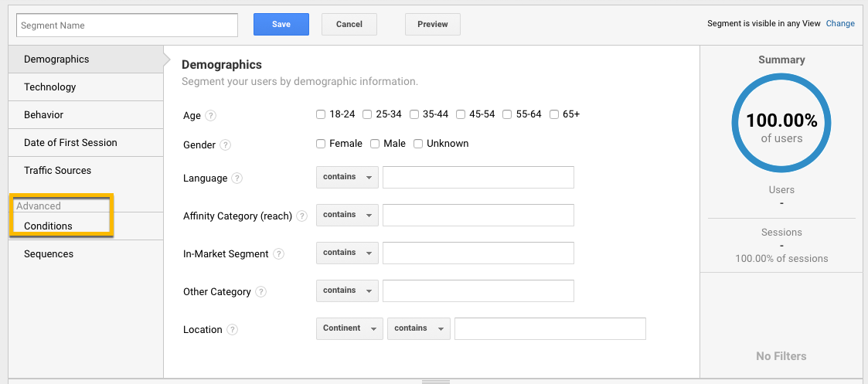Open the Conditions advanced section
Viewport: 868px width, 384px height.
tap(86, 226)
